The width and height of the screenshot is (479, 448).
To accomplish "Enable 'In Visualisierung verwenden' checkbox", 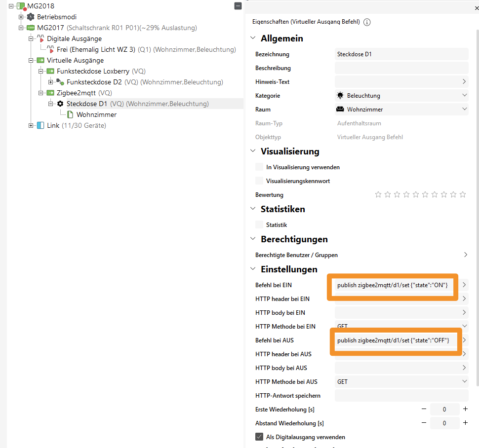I will click(259, 167).
